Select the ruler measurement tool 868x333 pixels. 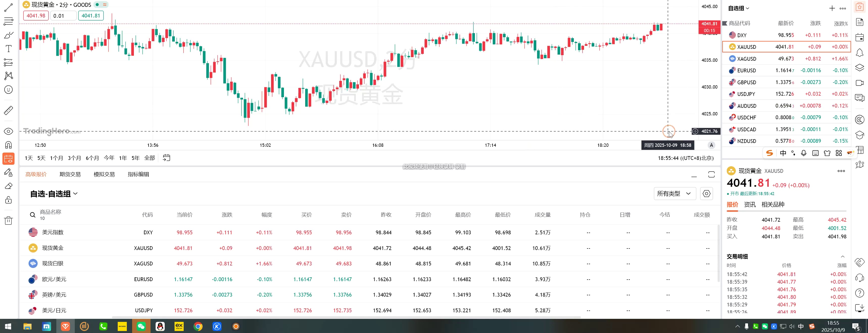(x=8, y=110)
